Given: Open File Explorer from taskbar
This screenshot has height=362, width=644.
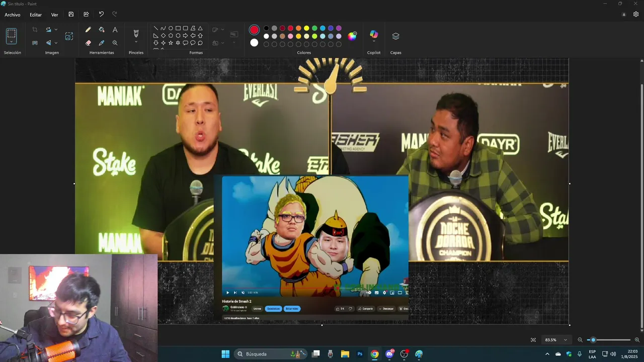Looking at the screenshot, I should [x=345, y=354].
